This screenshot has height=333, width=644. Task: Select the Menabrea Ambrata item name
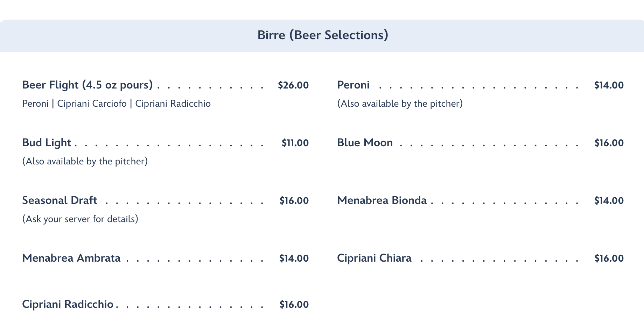pos(71,258)
